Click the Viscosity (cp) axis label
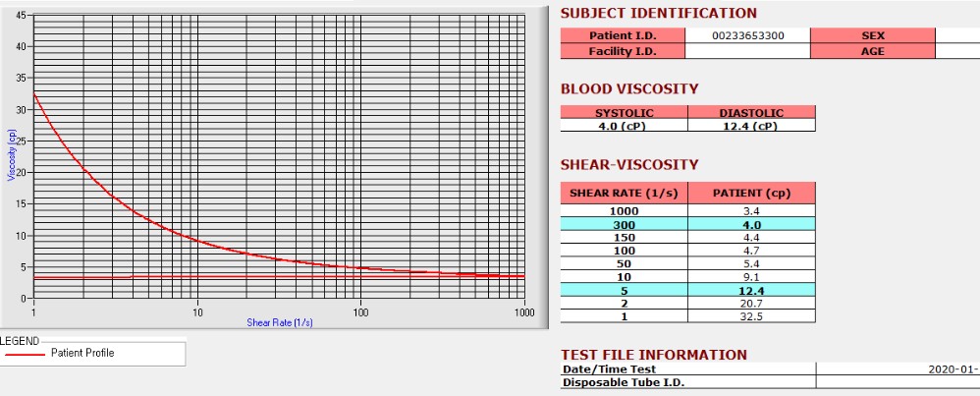This screenshot has width=980, height=396. (11, 154)
